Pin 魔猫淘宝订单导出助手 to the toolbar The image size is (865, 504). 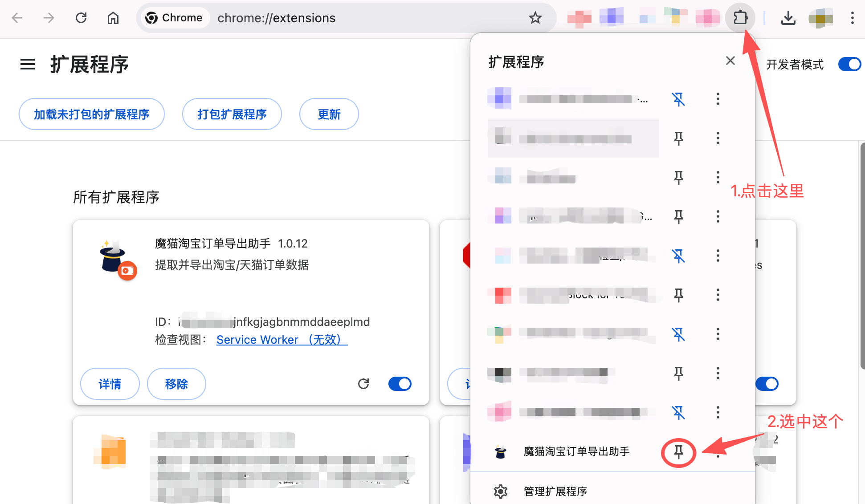tap(678, 452)
